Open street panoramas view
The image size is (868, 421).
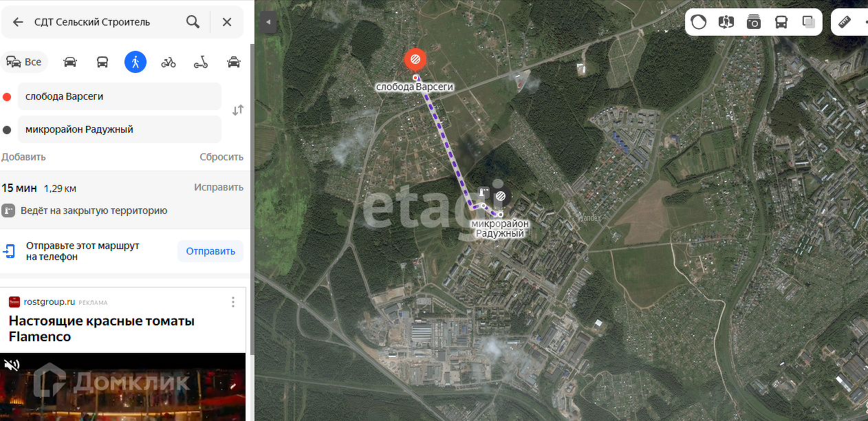point(726,22)
